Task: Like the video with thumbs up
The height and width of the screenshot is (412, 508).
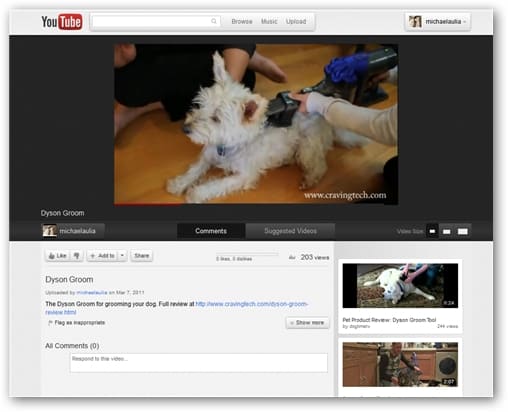Action: 58,256
